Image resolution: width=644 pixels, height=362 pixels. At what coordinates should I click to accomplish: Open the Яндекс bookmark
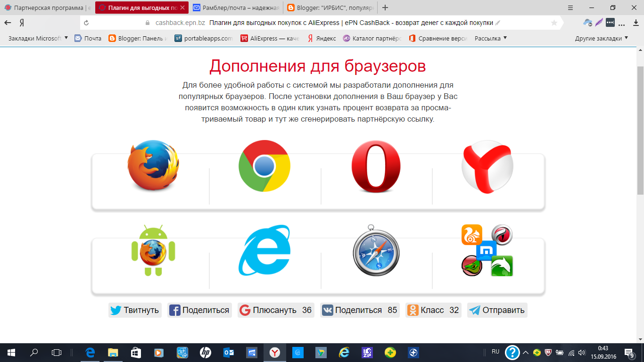(322, 39)
